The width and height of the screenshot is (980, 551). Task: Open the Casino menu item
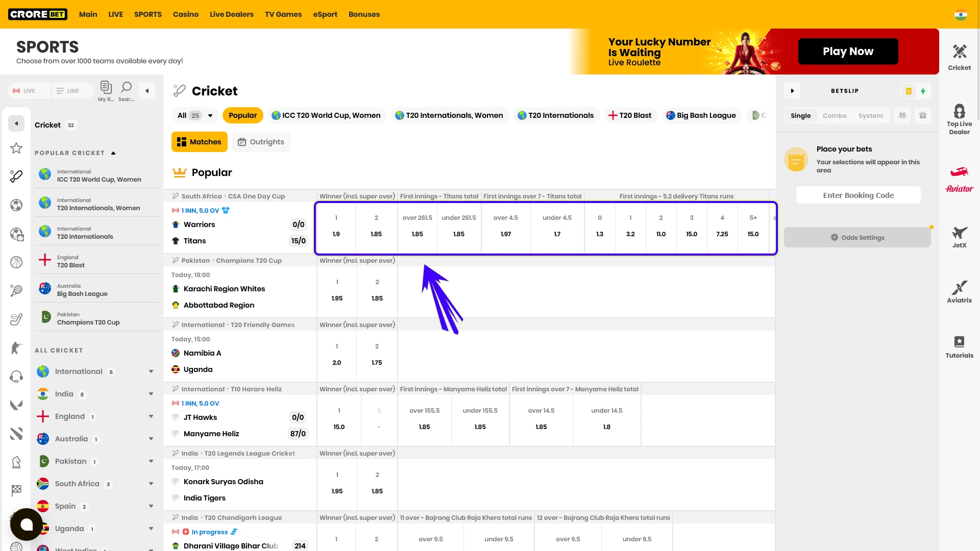pyautogui.click(x=185, y=14)
